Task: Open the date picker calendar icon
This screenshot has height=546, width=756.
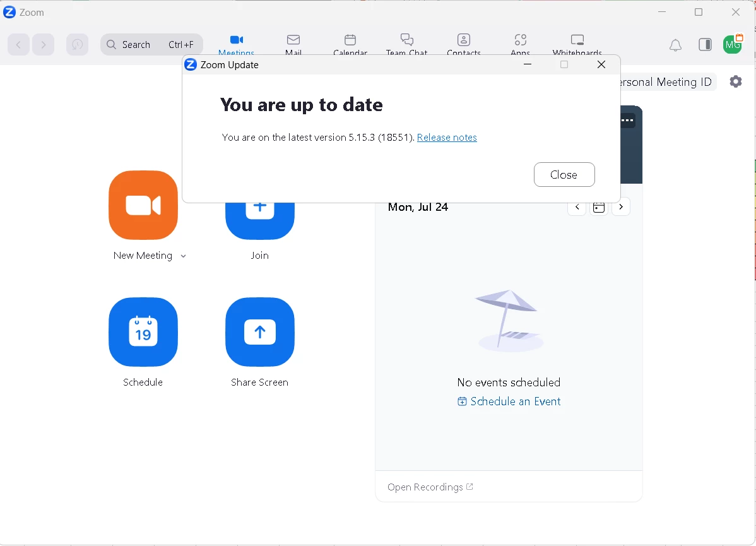Action: pyautogui.click(x=599, y=207)
